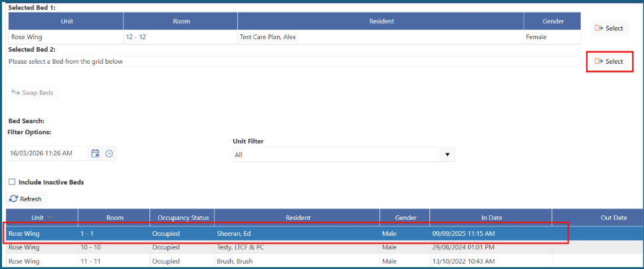Click Rose Wing unit in Selected Bed 1
644x269 pixels.
pyautogui.click(x=66, y=37)
